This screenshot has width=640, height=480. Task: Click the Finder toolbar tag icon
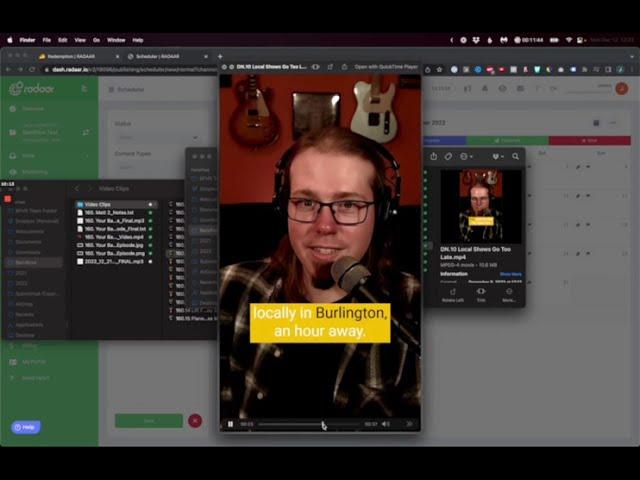(x=448, y=156)
